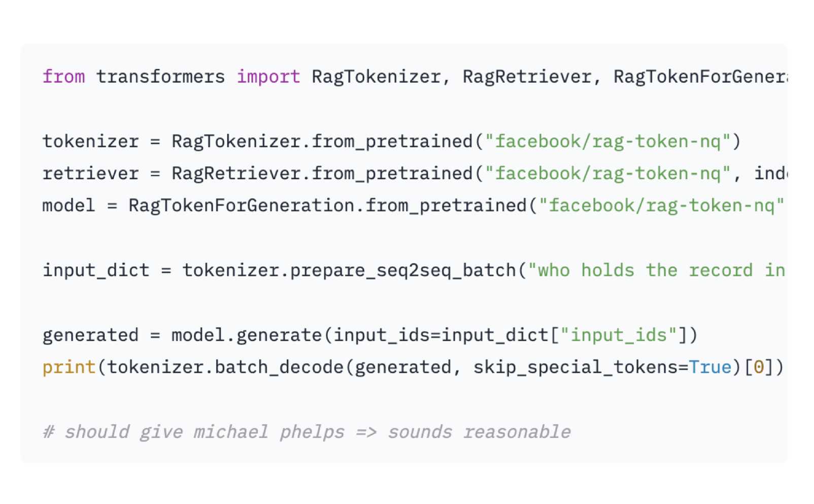Click 'RagRetriever' in the import statement
814x504 pixels.
click(x=527, y=77)
